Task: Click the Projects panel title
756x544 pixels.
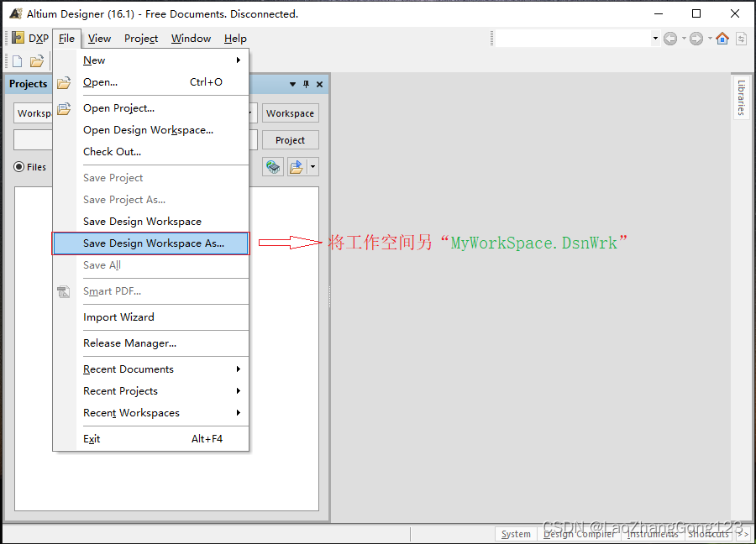Action: 29,84
